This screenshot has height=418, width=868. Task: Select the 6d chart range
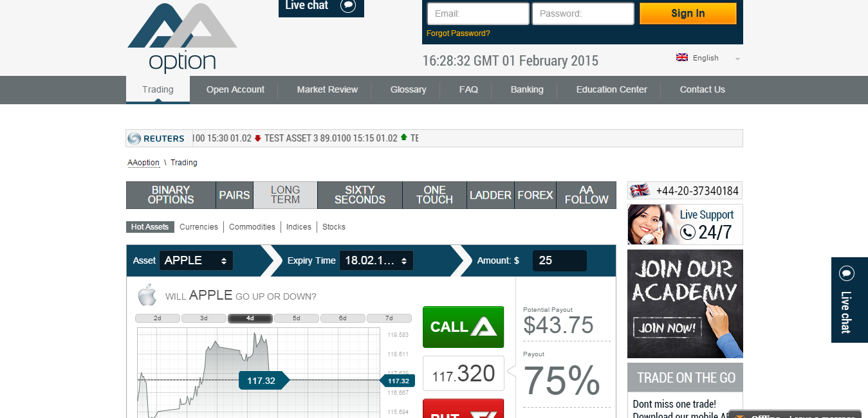[343, 318]
